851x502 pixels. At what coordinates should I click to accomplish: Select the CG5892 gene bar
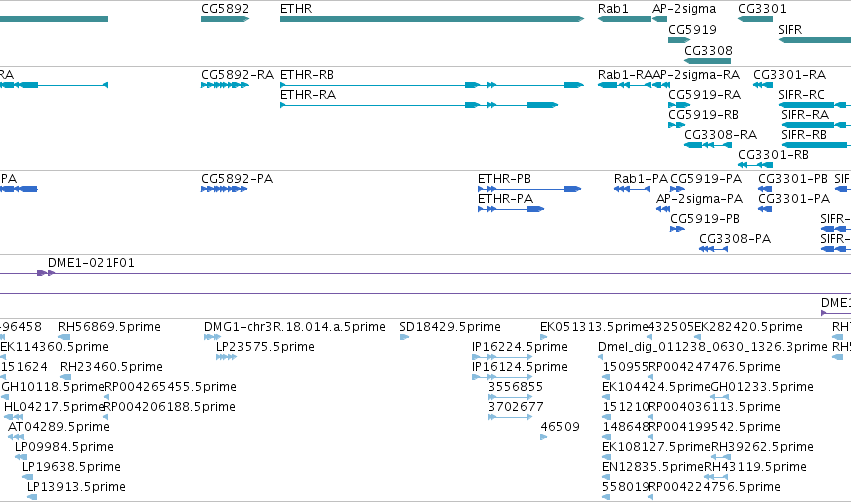pos(225,19)
